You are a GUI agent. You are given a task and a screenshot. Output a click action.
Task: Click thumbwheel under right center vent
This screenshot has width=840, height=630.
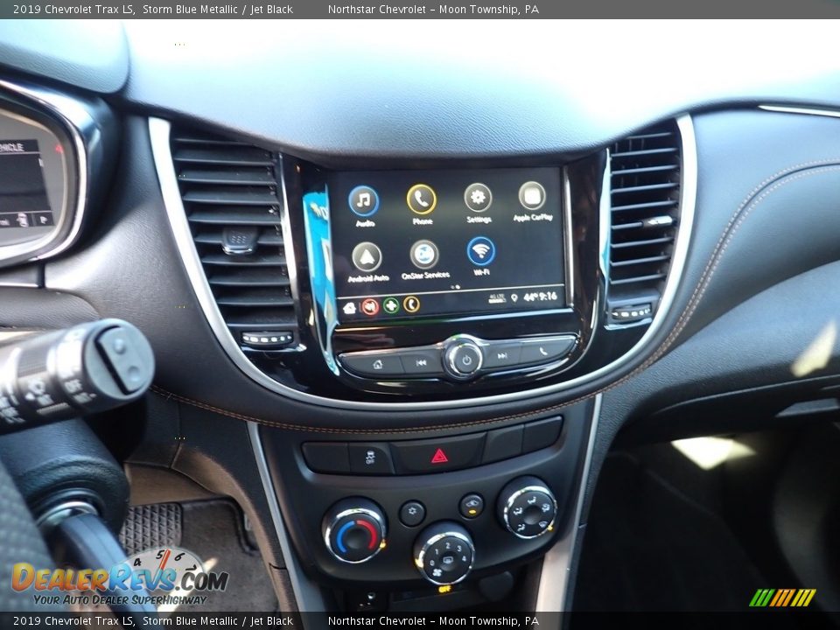pos(631,311)
